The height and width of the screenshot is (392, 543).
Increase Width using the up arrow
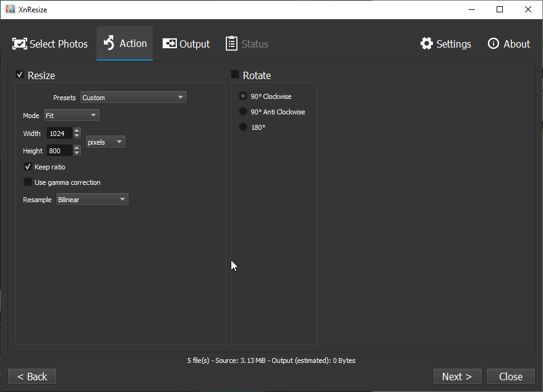click(77, 130)
